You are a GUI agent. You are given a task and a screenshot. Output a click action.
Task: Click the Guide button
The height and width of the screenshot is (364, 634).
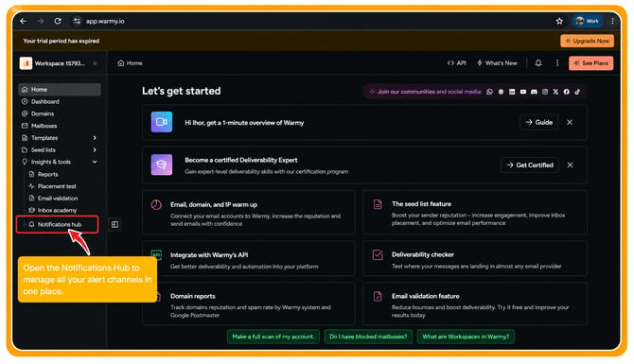click(539, 122)
